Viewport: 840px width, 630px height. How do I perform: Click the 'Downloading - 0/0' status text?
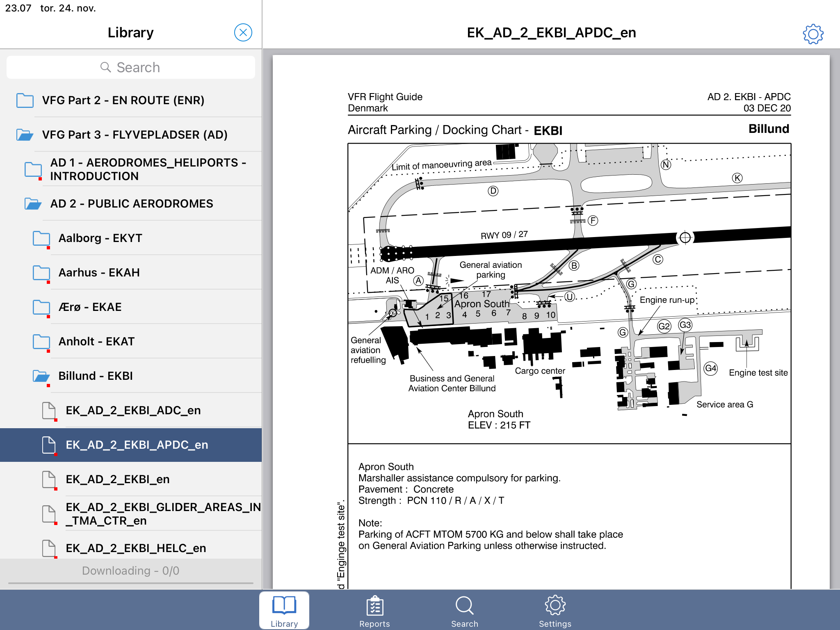[x=131, y=571]
